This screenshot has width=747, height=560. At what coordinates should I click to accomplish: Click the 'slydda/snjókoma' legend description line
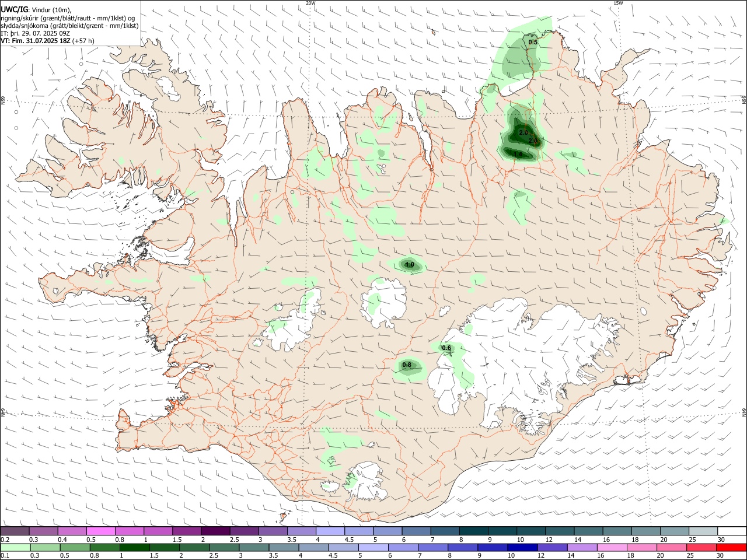point(69,26)
